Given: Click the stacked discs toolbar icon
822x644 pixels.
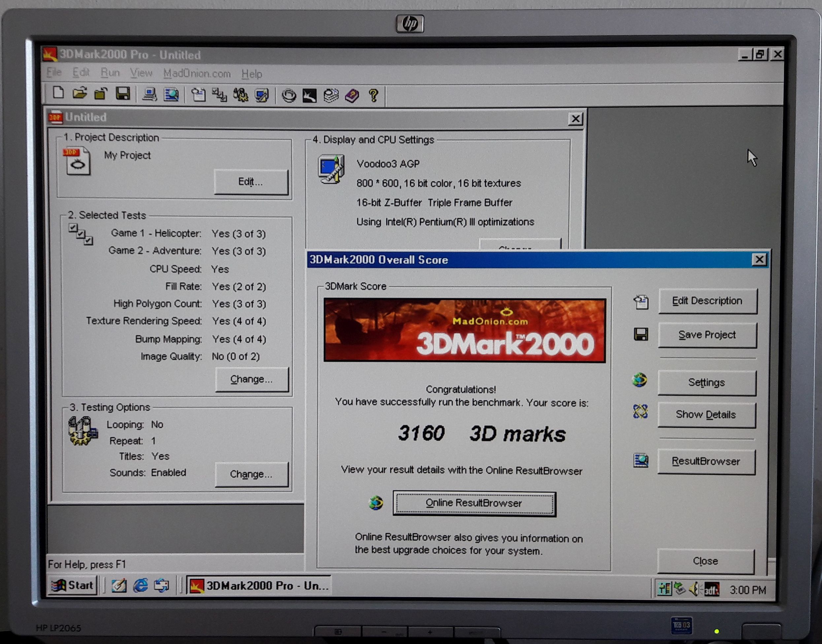Looking at the screenshot, I should [x=331, y=96].
